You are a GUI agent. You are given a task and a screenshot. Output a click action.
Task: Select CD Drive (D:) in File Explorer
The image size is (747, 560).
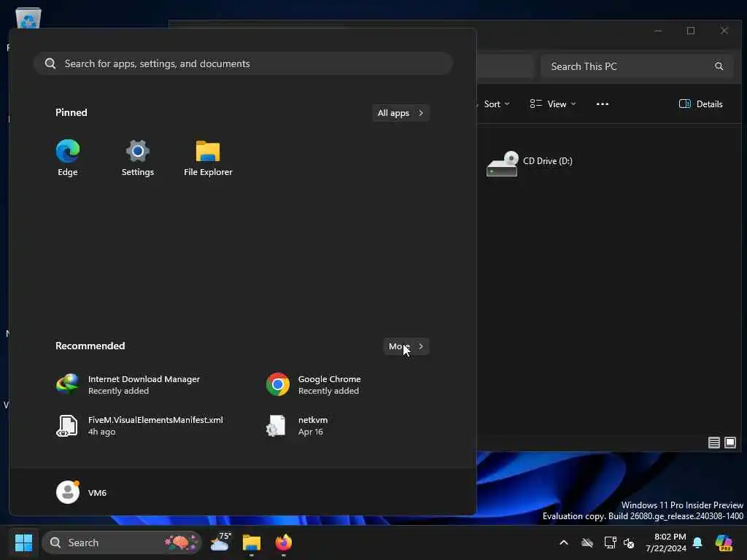(x=530, y=163)
